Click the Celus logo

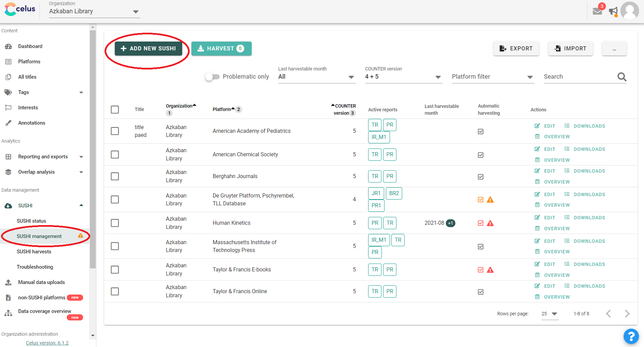20,9
